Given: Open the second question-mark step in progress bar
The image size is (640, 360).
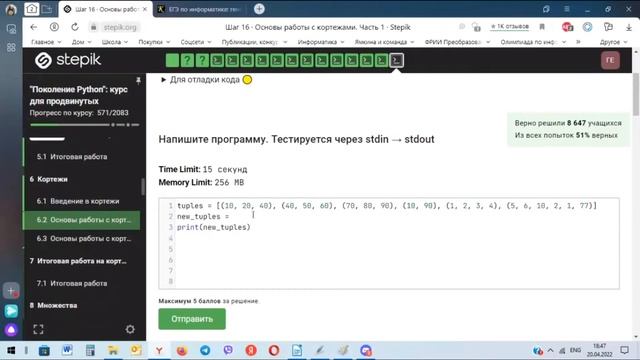Looking at the screenshot, I should 202,60.
